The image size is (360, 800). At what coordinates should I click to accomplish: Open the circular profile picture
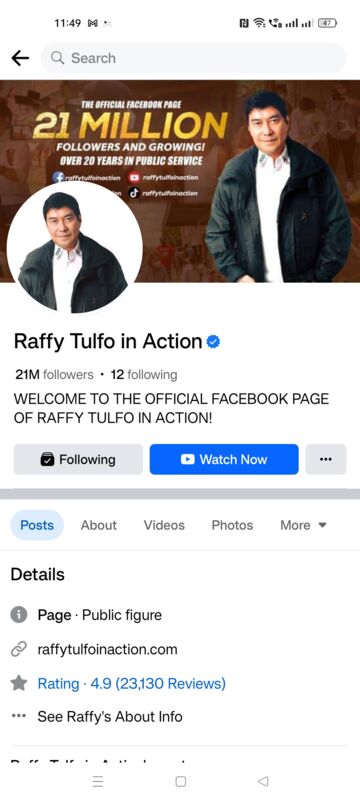[74, 248]
